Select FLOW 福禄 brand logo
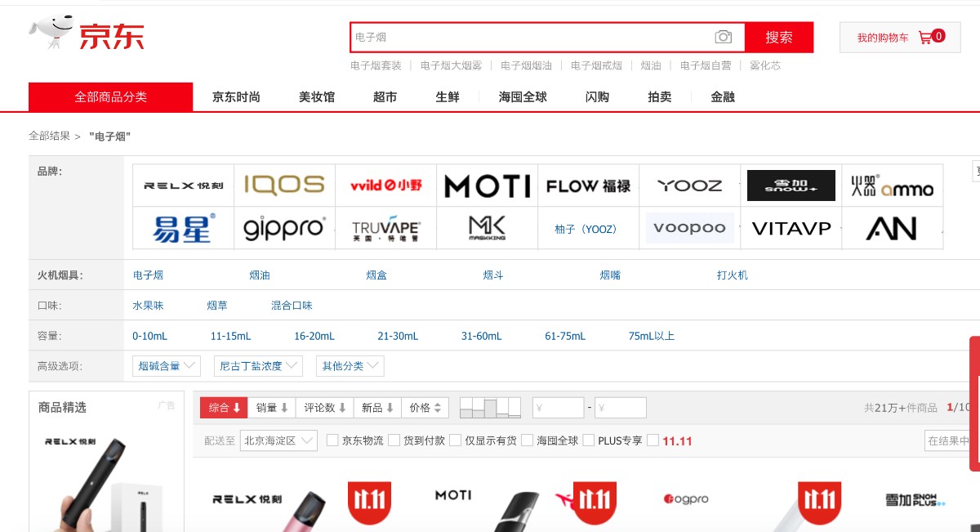Image resolution: width=980 pixels, height=532 pixels. point(588,186)
